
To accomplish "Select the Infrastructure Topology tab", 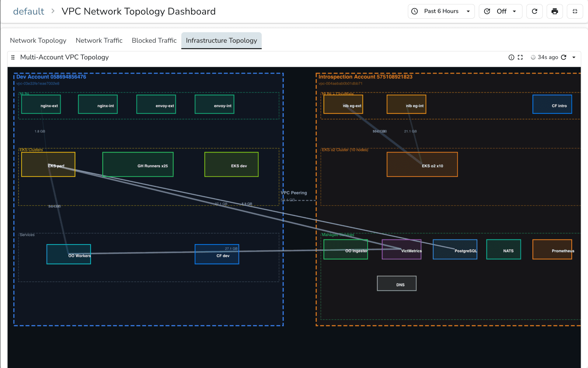I will click(x=222, y=40).
